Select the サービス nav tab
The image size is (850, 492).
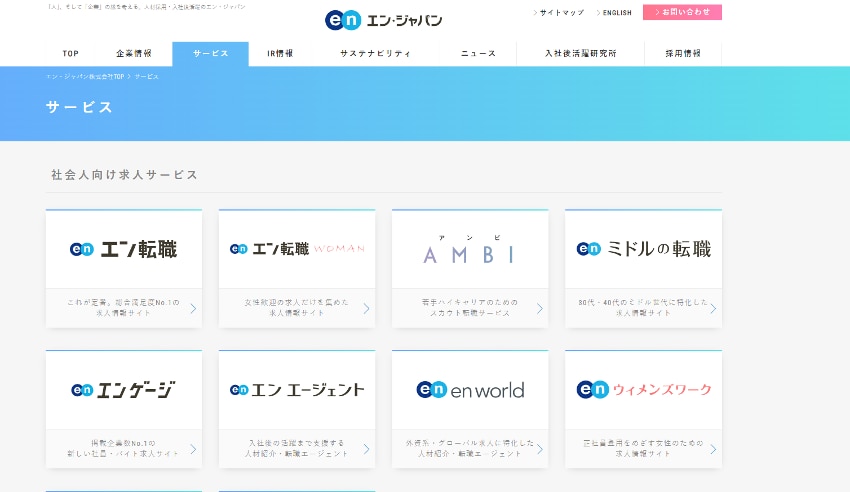(x=210, y=54)
